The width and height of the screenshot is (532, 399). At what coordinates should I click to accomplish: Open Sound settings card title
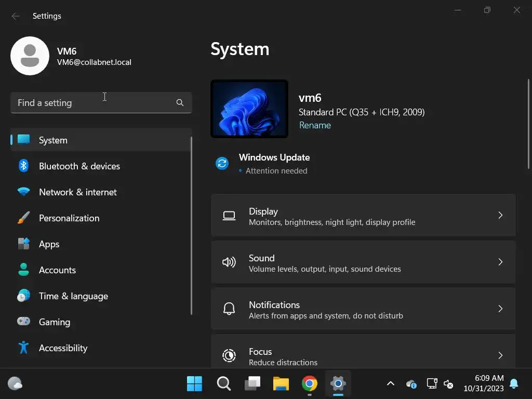[x=262, y=258]
